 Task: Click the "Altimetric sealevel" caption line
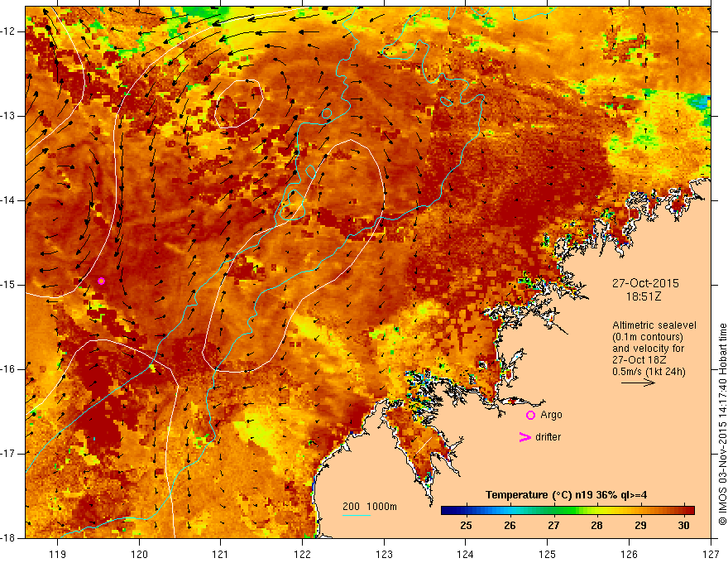[654, 325]
